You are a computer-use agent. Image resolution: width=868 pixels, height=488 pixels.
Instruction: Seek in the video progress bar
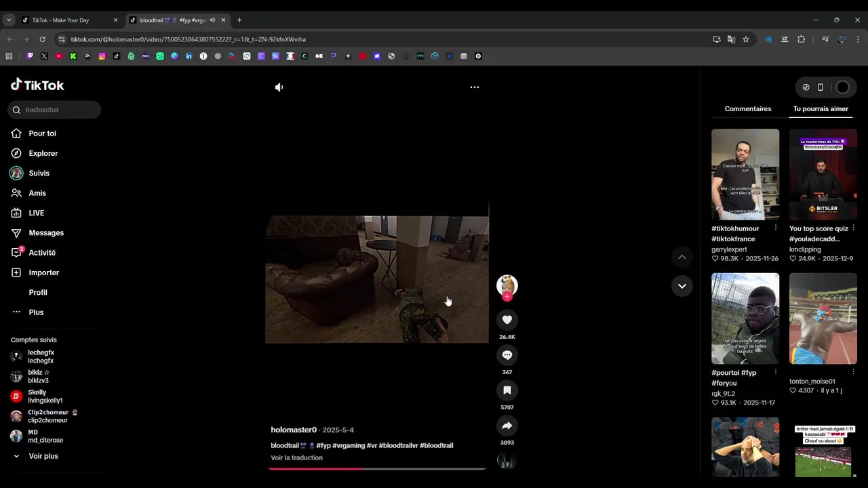[x=377, y=468]
